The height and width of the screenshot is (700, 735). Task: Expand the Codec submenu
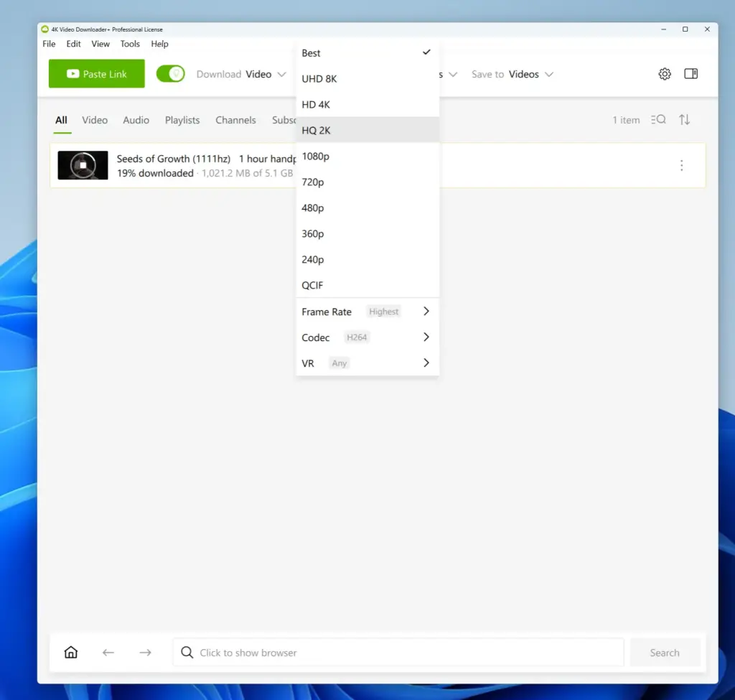[368, 337]
